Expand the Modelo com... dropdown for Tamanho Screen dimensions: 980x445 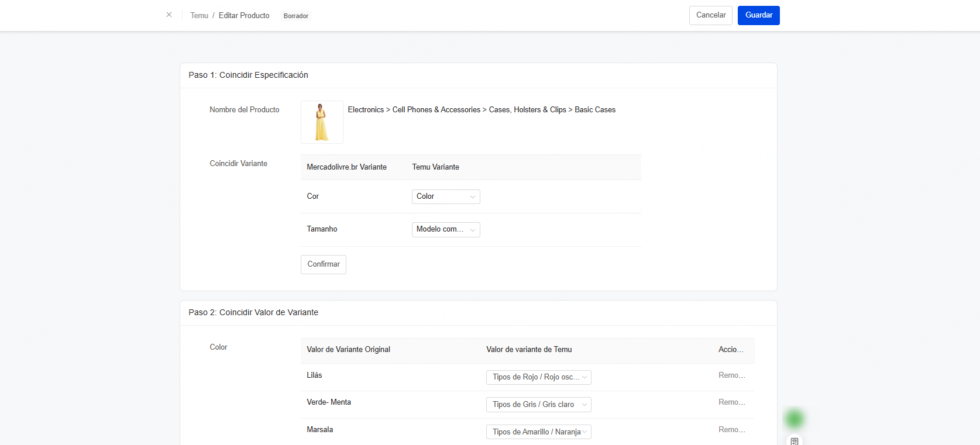445,230
